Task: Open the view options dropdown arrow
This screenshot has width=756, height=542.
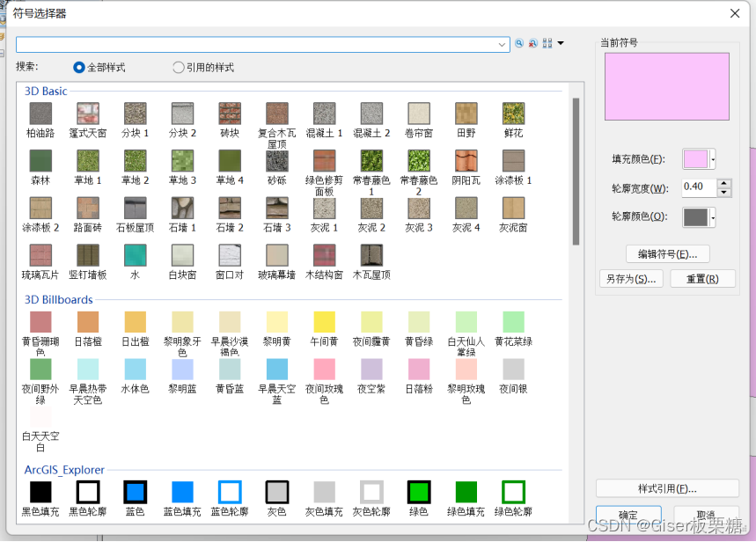Action: (x=561, y=43)
